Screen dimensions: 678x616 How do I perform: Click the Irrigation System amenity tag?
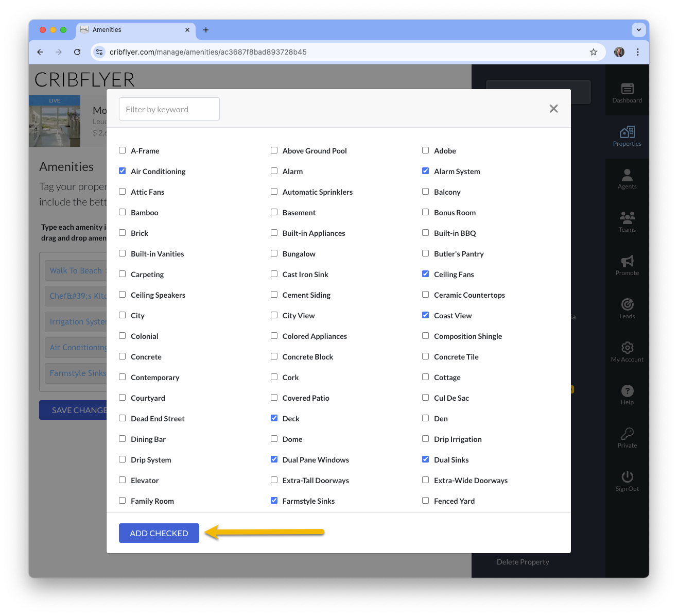[x=76, y=322]
